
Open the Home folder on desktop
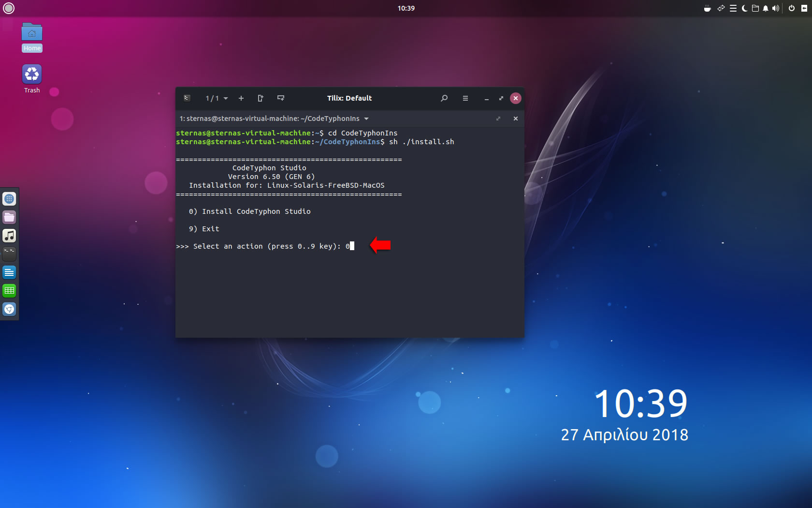pyautogui.click(x=32, y=37)
